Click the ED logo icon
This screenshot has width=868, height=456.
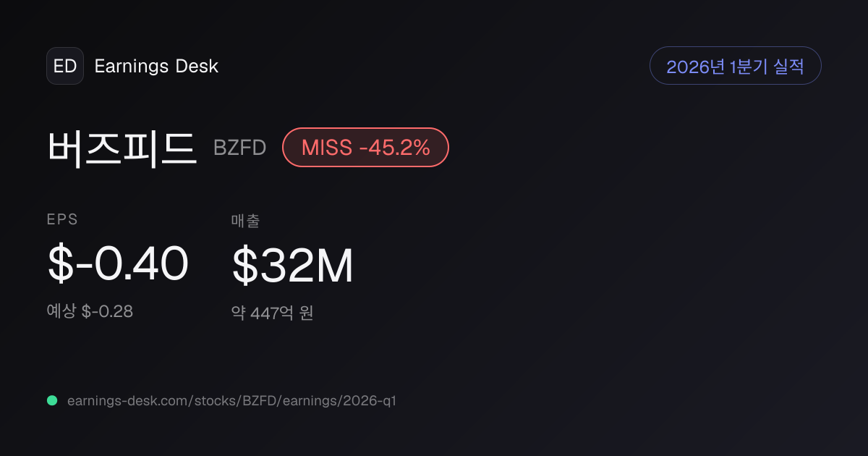[65, 66]
